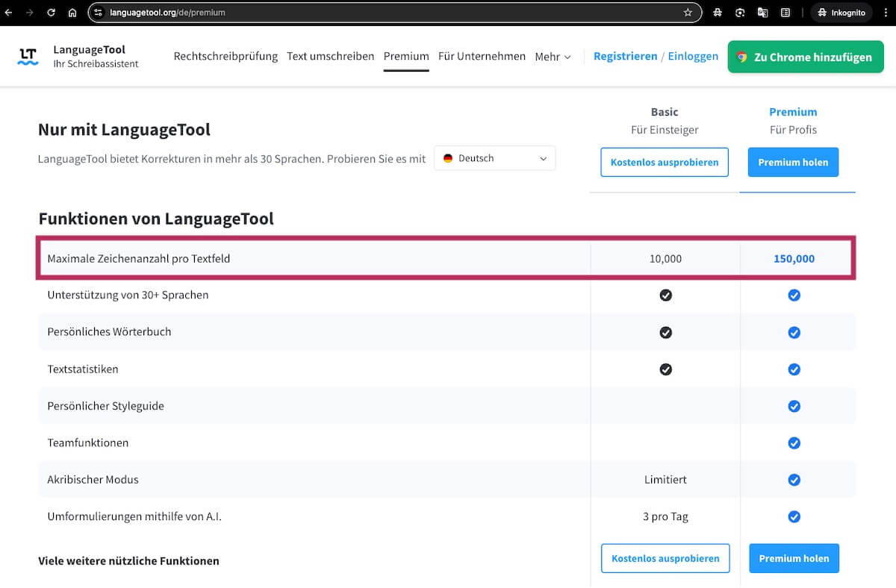This screenshot has height=588, width=896.
Task: Click Viele weitere nützliche Funktionen text
Action: coord(128,560)
